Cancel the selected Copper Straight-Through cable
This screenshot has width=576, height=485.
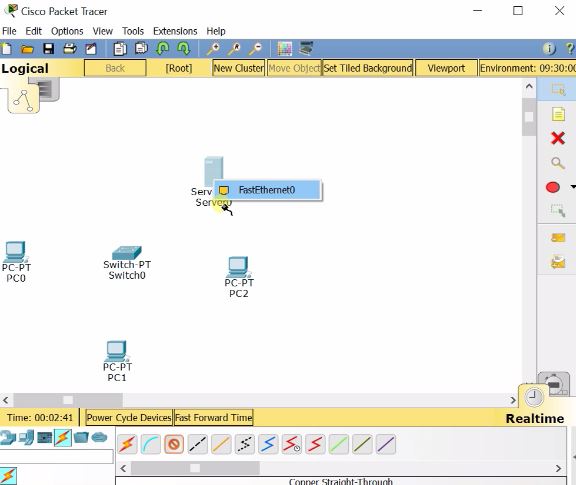tap(174, 444)
